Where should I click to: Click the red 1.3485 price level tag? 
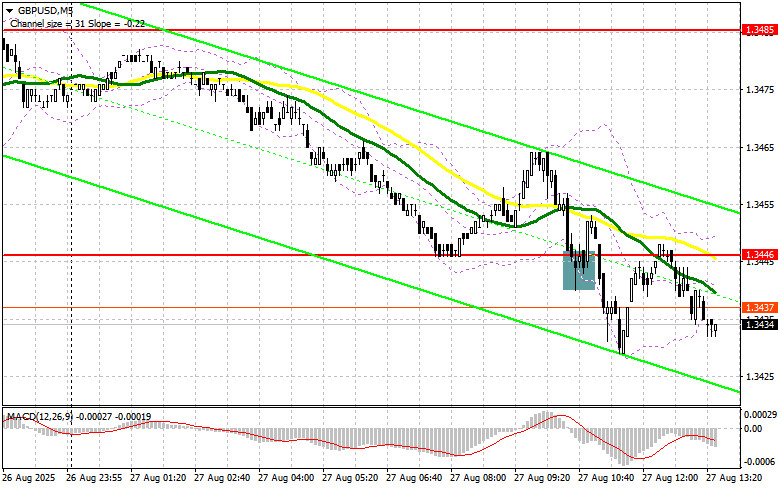[760, 30]
